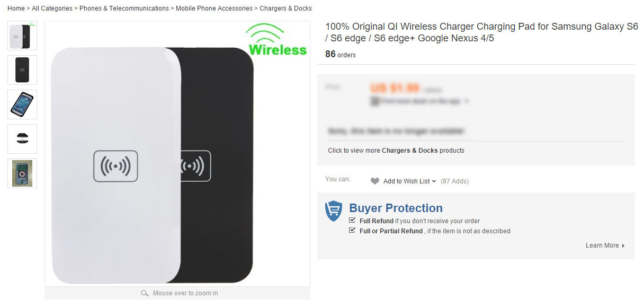Select the phone on charger thumbnail
The width and height of the screenshot is (644, 307).
click(22, 104)
